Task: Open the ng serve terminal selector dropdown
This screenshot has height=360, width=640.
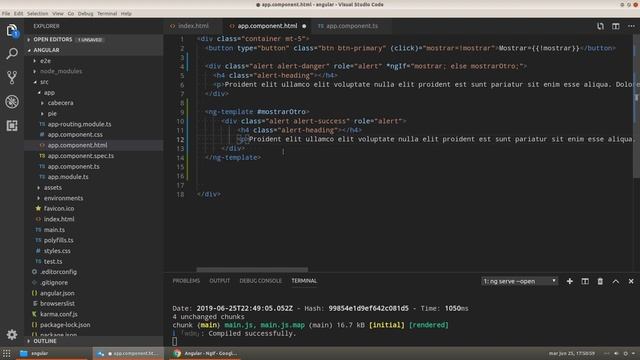Action: click(x=519, y=281)
